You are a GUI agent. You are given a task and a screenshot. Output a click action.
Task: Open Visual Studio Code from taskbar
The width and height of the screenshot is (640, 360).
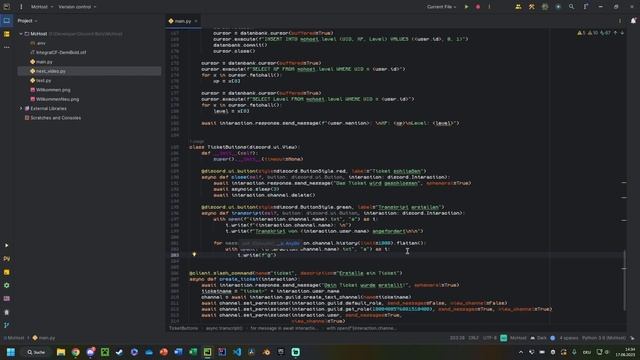click(237, 352)
